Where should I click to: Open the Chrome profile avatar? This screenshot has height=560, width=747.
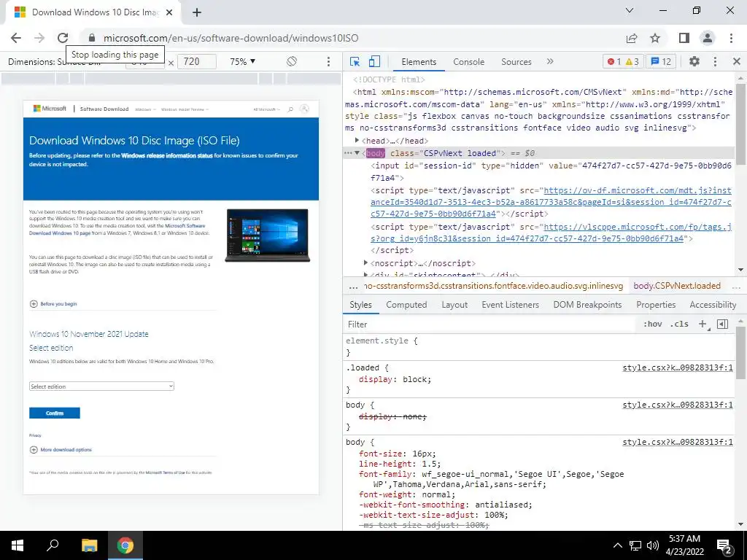point(708,38)
